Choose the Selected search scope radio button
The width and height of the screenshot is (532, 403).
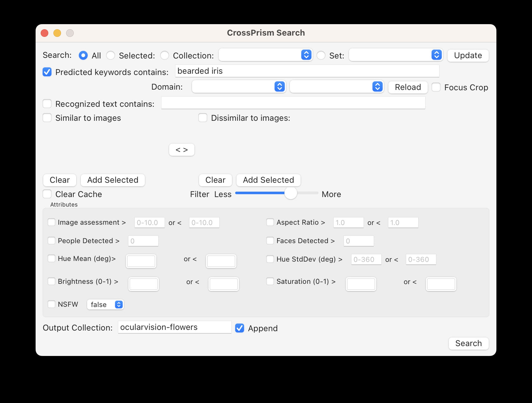coord(111,55)
